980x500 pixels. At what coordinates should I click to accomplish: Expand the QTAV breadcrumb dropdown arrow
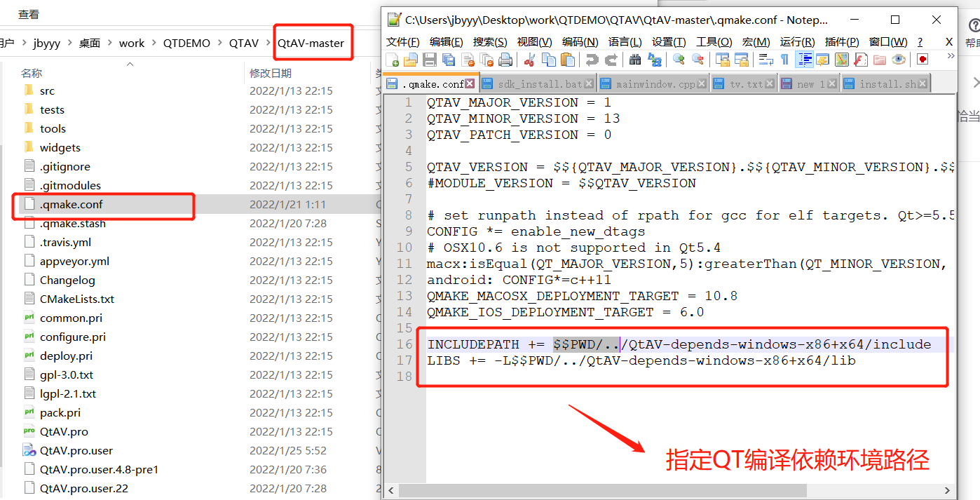tap(268, 43)
